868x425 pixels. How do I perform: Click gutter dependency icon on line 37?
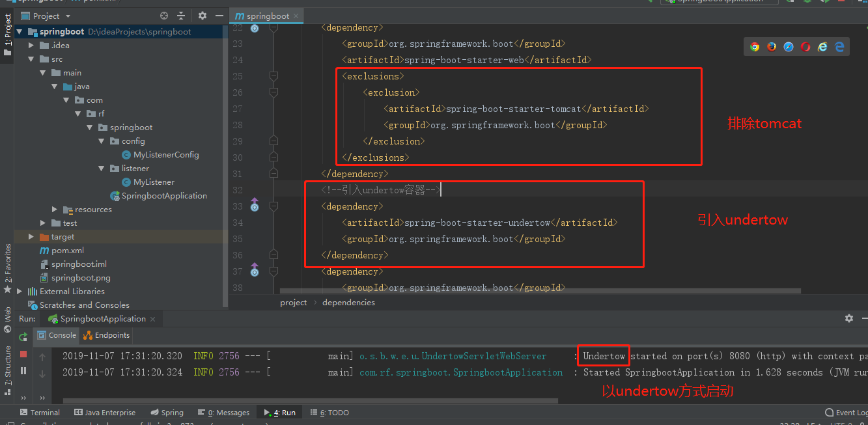click(x=255, y=270)
